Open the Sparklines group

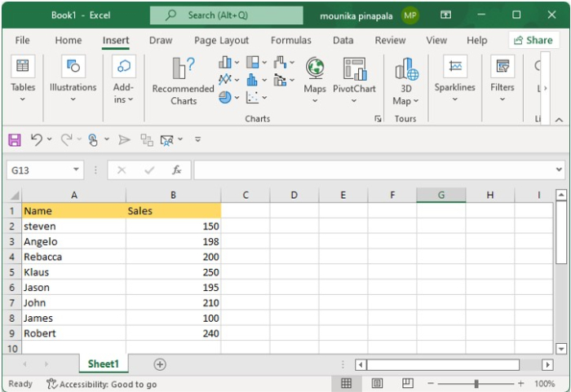click(454, 77)
